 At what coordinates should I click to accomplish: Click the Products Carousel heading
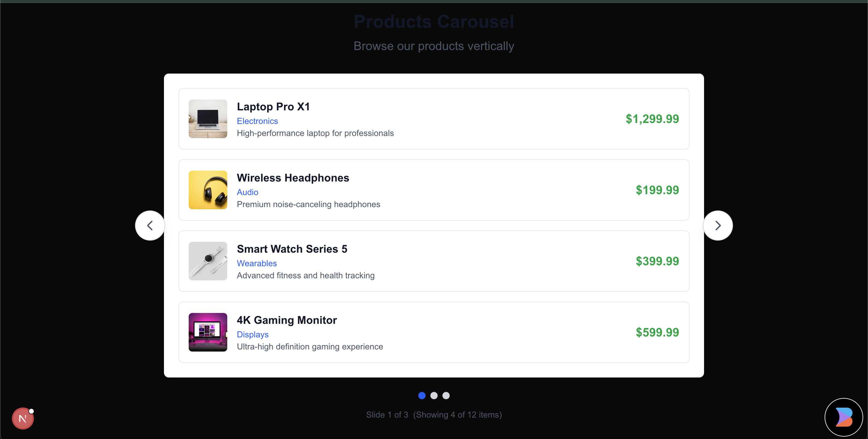click(434, 22)
